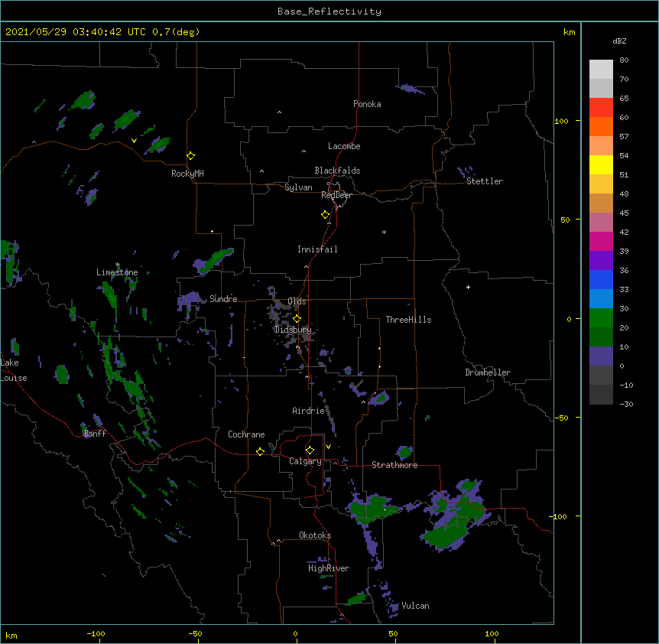Click the 0 tick label on the bottom axis
The height and width of the screenshot is (644, 659).
pos(295,633)
